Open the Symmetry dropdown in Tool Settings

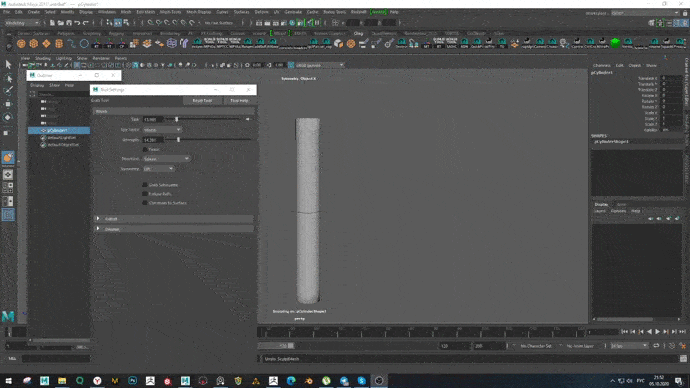(x=158, y=168)
